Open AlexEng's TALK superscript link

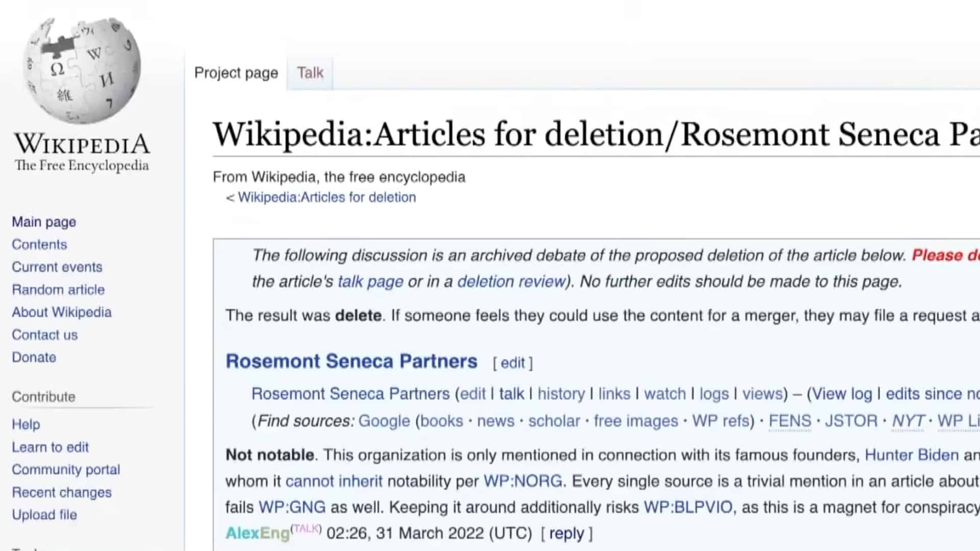306,528
